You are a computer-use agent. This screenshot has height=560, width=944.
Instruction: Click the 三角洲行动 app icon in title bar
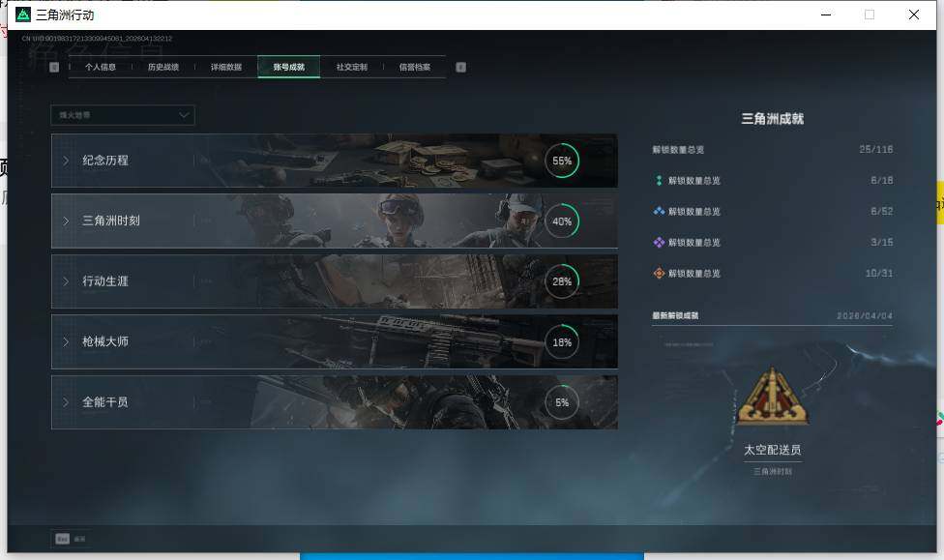(23, 15)
